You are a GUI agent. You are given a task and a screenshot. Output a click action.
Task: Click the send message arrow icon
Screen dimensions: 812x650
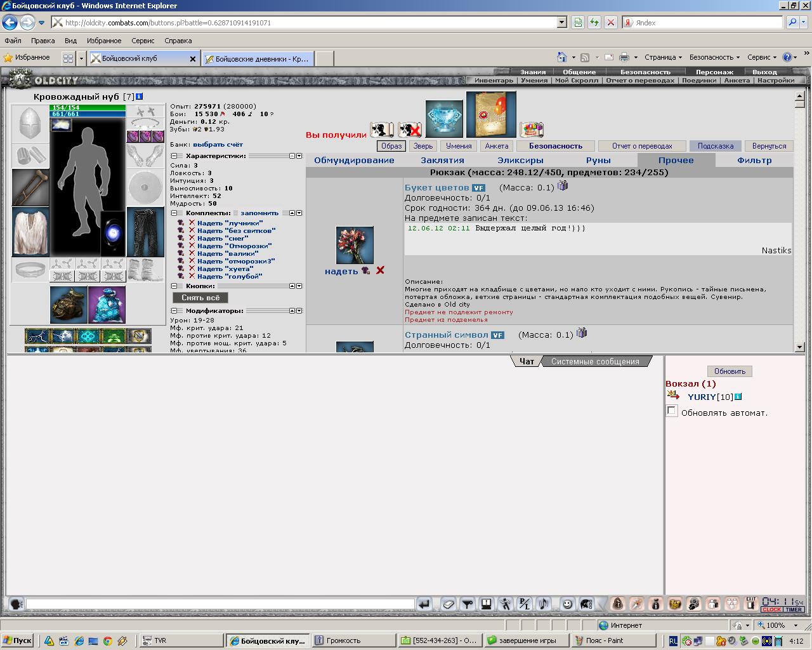[424, 604]
